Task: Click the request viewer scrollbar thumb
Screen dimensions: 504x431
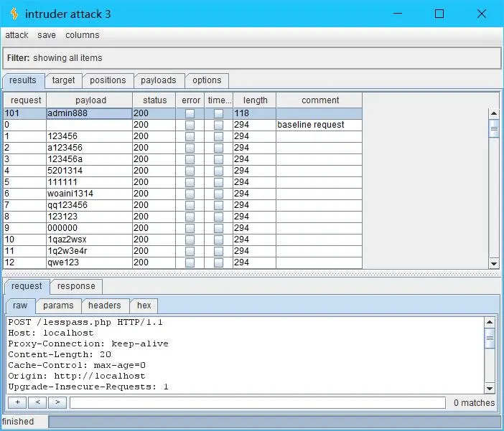Action: point(489,338)
